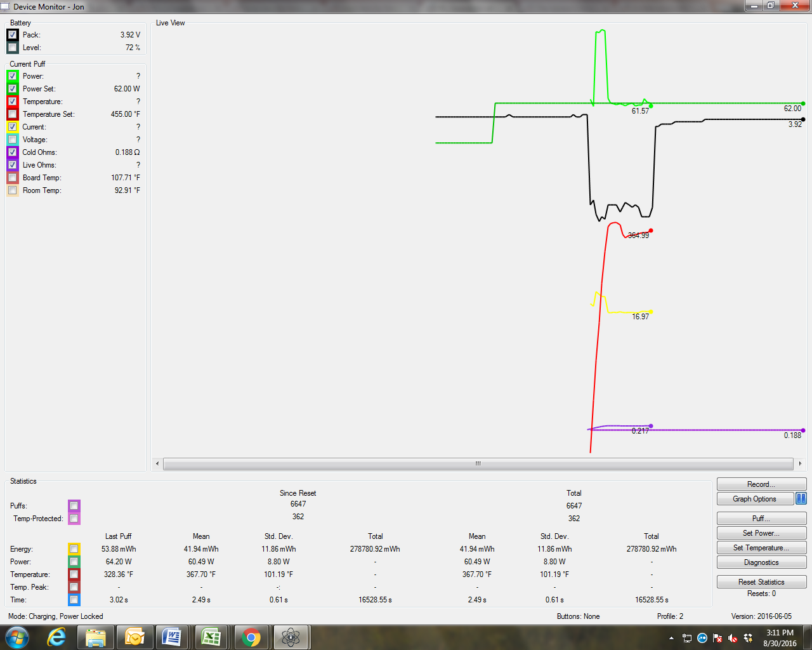Pause the live graph view
The height and width of the screenshot is (650, 812).
coord(801,499)
